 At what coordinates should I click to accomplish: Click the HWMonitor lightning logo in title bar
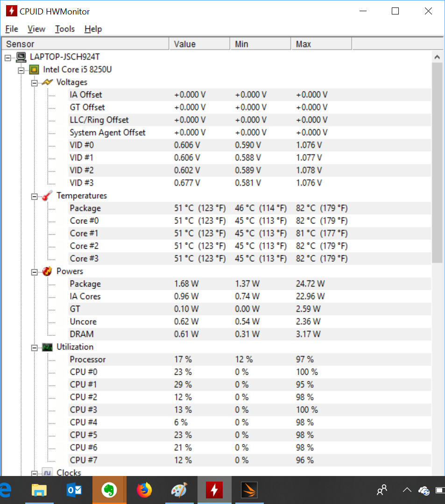[11, 11]
